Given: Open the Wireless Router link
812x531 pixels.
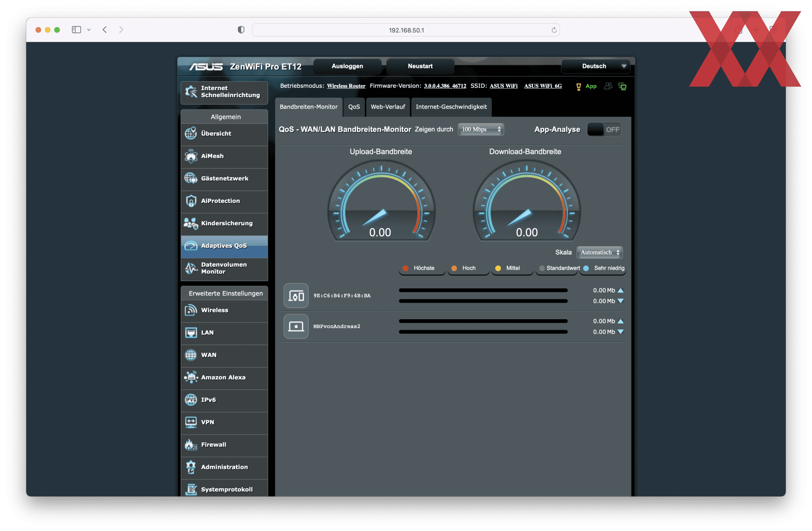Looking at the screenshot, I should [x=346, y=86].
